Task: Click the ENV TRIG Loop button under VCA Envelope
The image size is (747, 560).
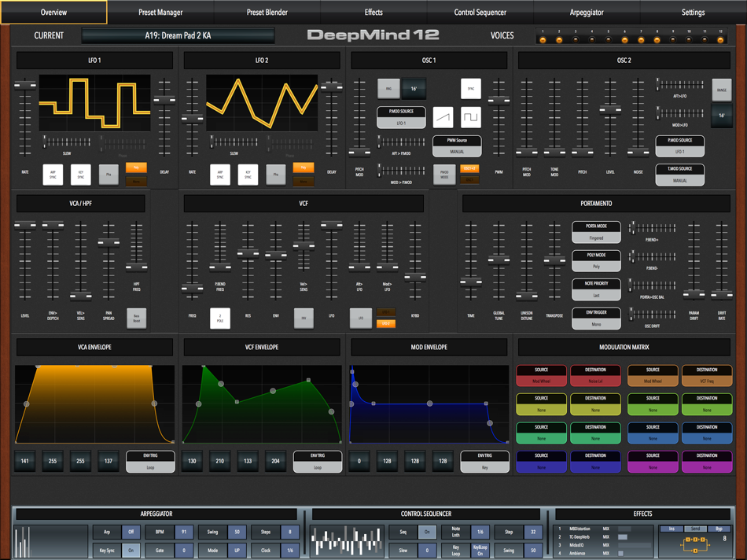Action: point(149,461)
